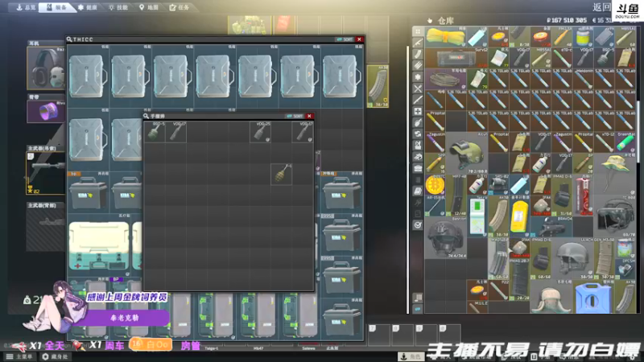Image resolution: width=644 pixels, height=362 pixels.
Task: Click the Bitcoin coin in stash
Action: pyautogui.click(x=436, y=184)
